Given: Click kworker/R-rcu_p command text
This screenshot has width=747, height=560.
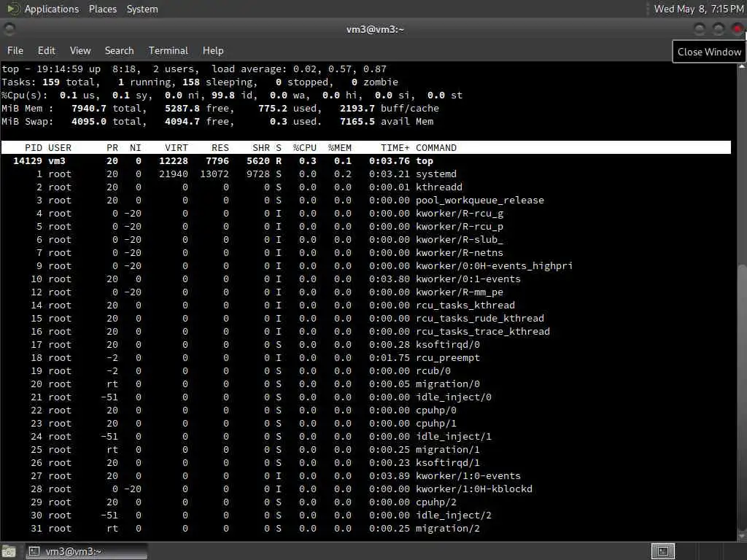Looking at the screenshot, I should [x=460, y=227].
